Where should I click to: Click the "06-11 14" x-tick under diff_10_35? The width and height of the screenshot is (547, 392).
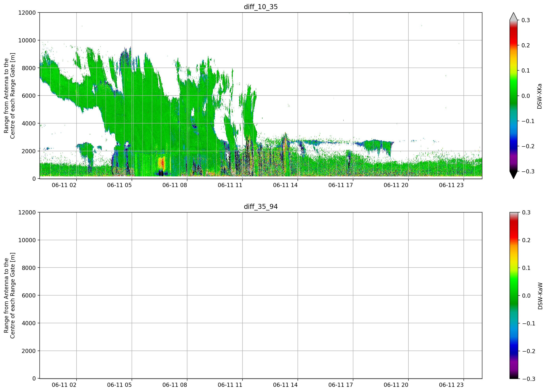click(285, 185)
